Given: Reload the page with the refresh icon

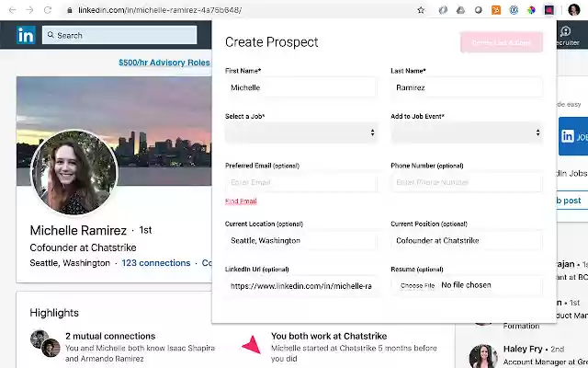Looking at the screenshot, I should pyautogui.click(x=48, y=10).
